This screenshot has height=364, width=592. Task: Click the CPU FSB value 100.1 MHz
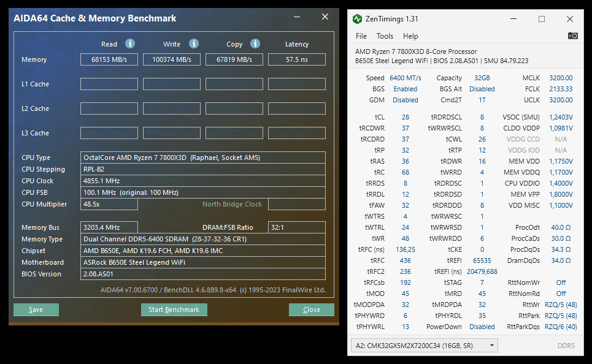point(202,192)
